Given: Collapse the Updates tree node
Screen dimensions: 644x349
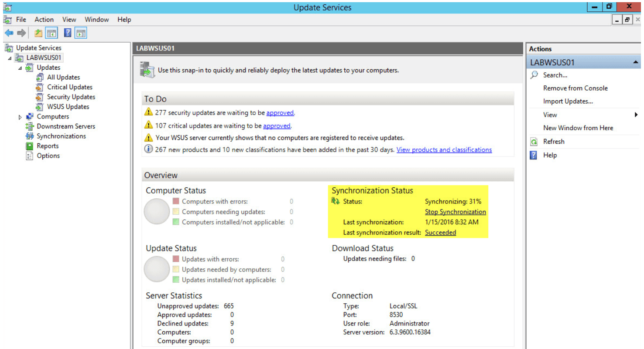Looking at the screenshot, I should click(x=20, y=68).
